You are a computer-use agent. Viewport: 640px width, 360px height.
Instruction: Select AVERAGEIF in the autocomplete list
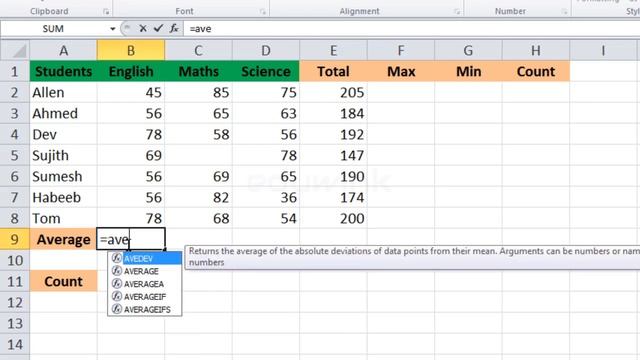point(145,296)
